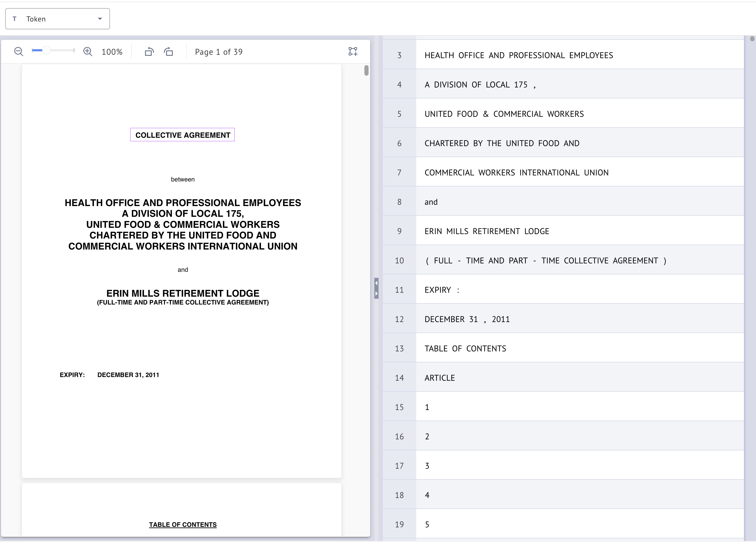Select line 5 UNITED FOOD & COMMERCIAL WORKERS
This screenshot has width=756, height=542.
[x=563, y=113]
